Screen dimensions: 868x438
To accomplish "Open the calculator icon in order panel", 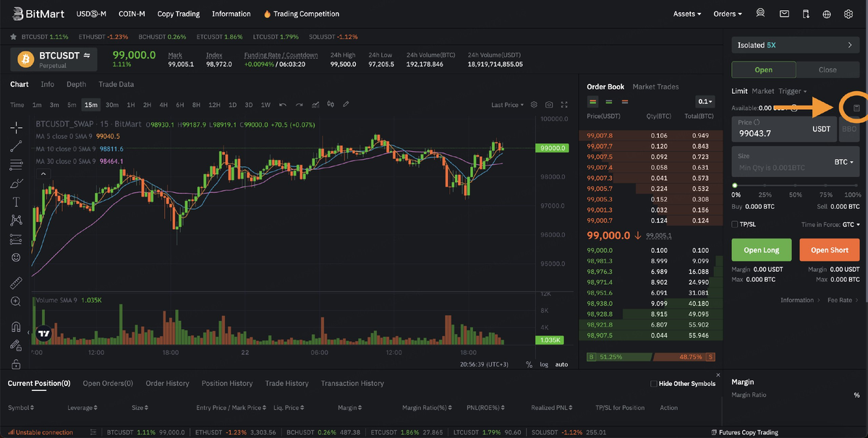I will pos(856,108).
